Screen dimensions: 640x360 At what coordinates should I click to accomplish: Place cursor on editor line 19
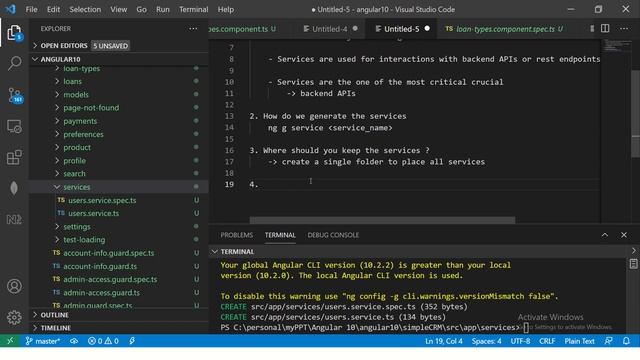coord(424,184)
